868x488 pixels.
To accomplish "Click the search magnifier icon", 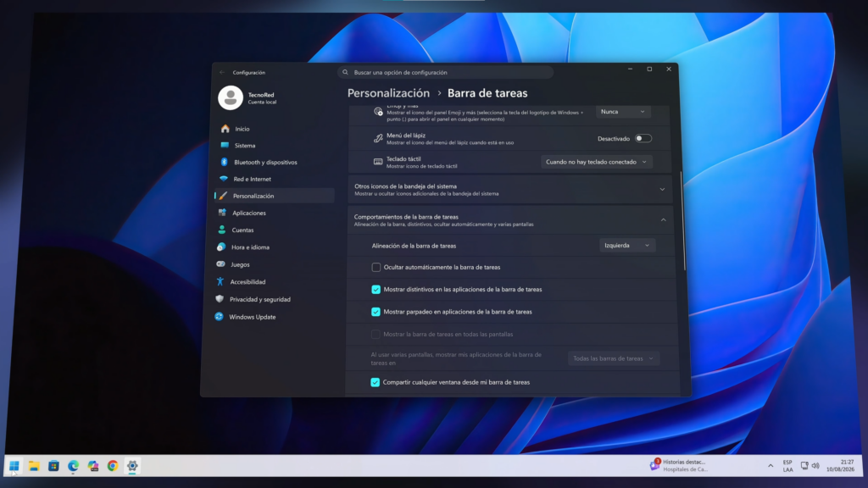I will (346, 73).
